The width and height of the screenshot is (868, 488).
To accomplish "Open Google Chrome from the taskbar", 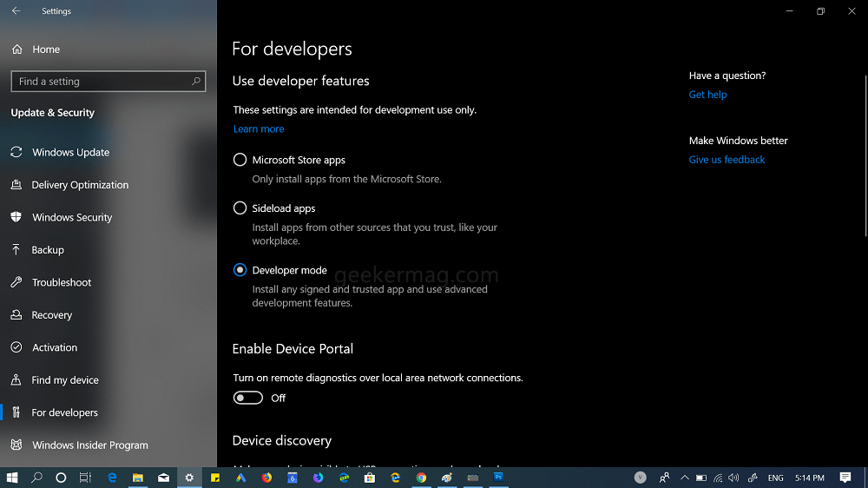I will (x=421, y=478).
